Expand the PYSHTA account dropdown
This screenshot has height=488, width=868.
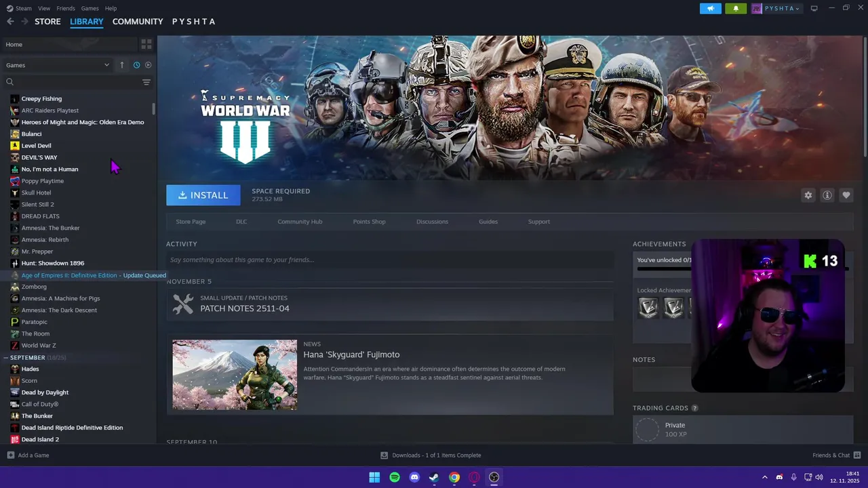[777, 8]
